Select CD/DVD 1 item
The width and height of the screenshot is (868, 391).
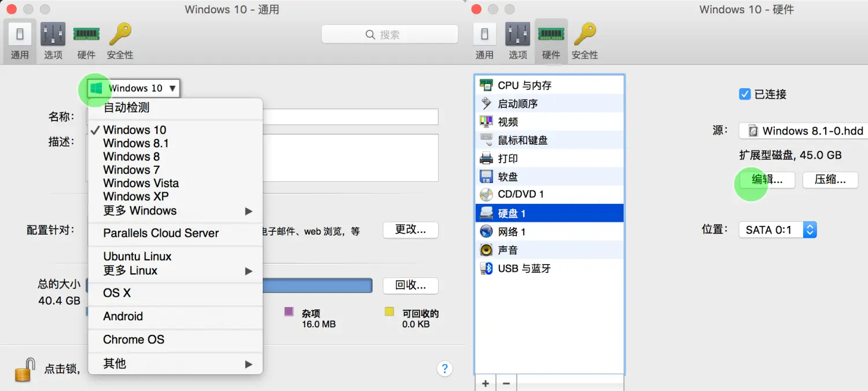pyautogui.click(x=550, y=194)
